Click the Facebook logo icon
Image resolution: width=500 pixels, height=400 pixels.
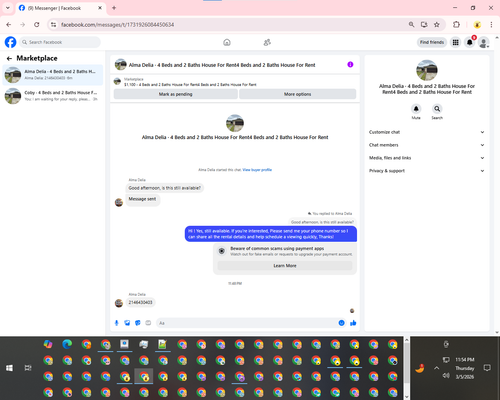(10, 42)
